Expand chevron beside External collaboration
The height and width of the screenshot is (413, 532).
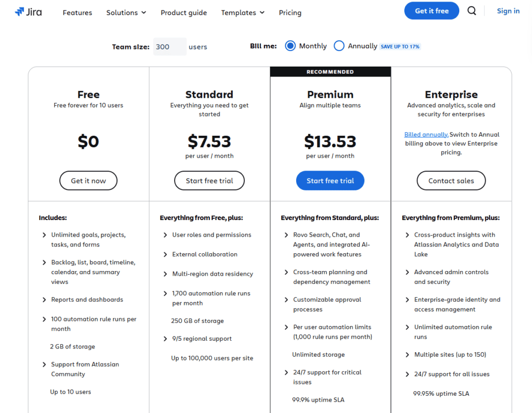click(165, 254)
